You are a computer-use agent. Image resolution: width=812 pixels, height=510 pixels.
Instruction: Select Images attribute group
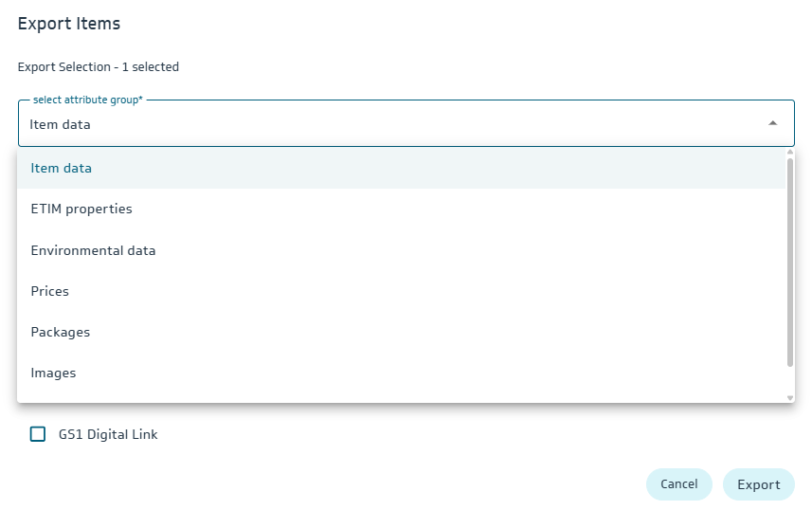pyautogui.click(x=53, y=373)
